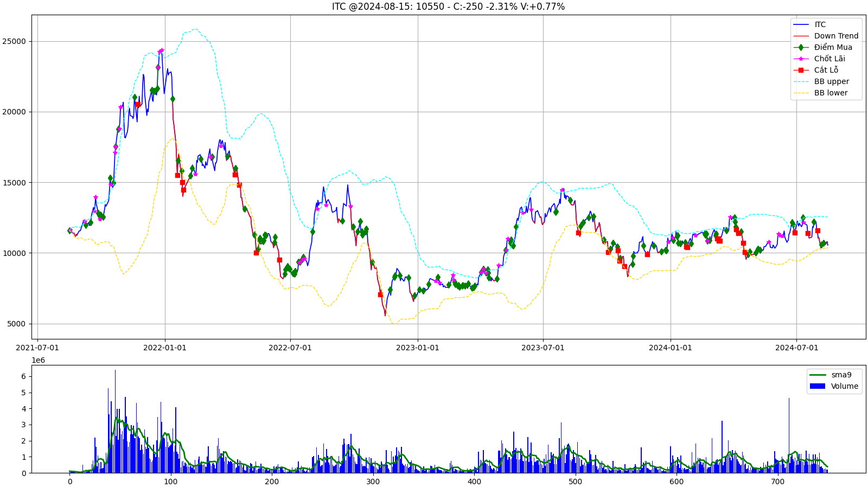Click the 200 tick on the volume x-axis
The image size is (868, 488).
coord(272,481)
